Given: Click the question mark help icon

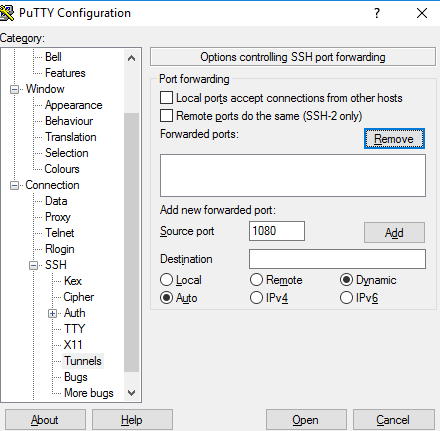Looking at the screenshot, I should tap(377, 13).
